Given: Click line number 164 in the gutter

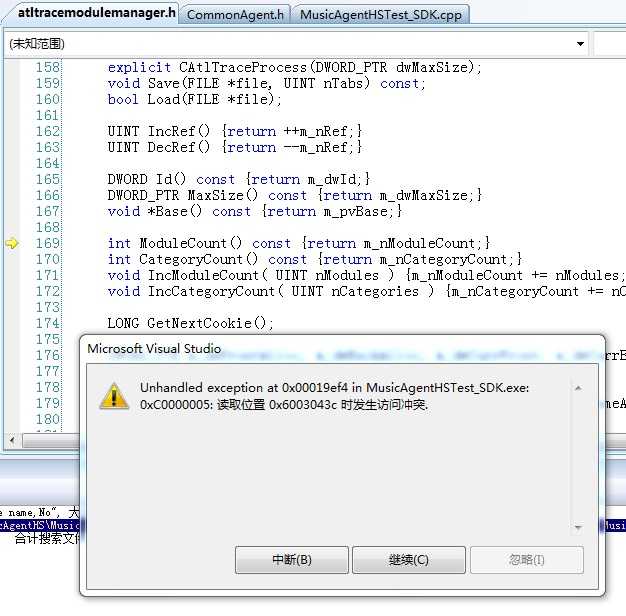Looking at the screenshot, I should tap(48, 163).
